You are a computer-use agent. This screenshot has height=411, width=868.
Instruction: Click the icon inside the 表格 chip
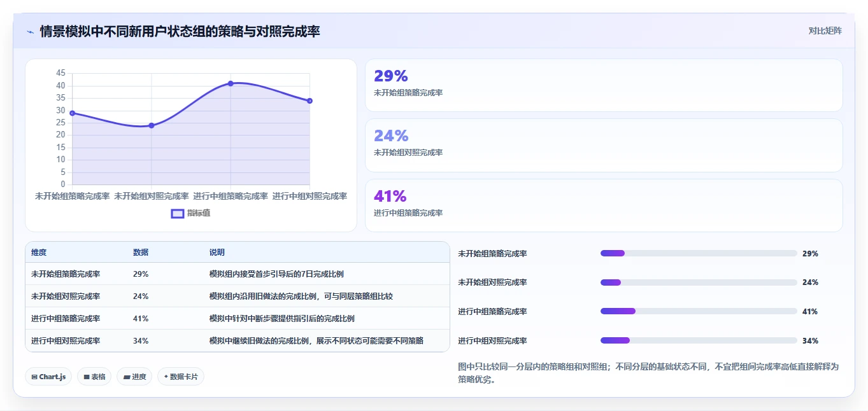coord(86,377)
